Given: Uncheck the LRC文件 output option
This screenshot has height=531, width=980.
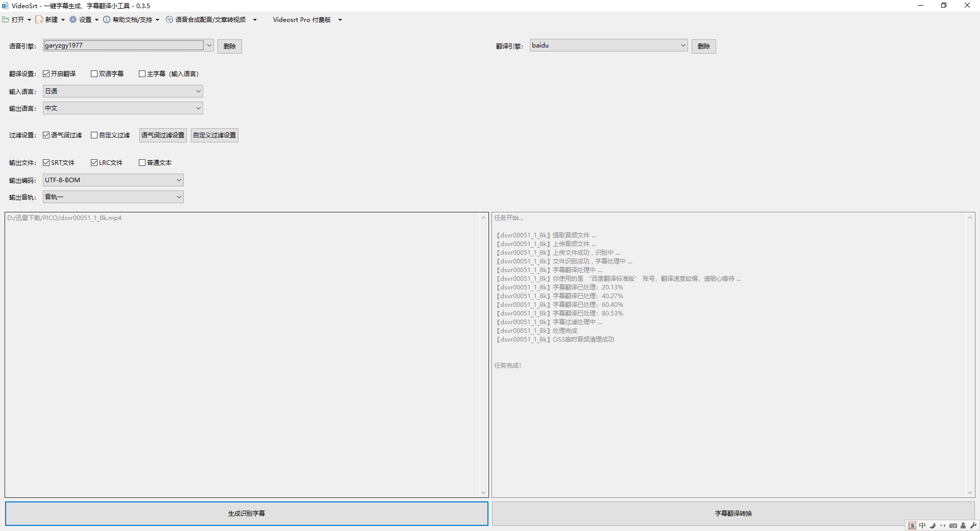Looking at the screenshot, I should click(94, 162).
